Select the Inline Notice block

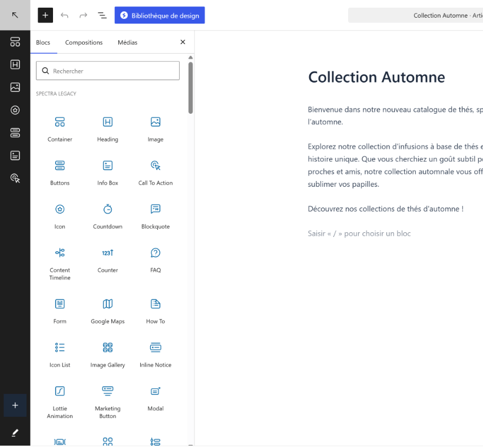156,355
